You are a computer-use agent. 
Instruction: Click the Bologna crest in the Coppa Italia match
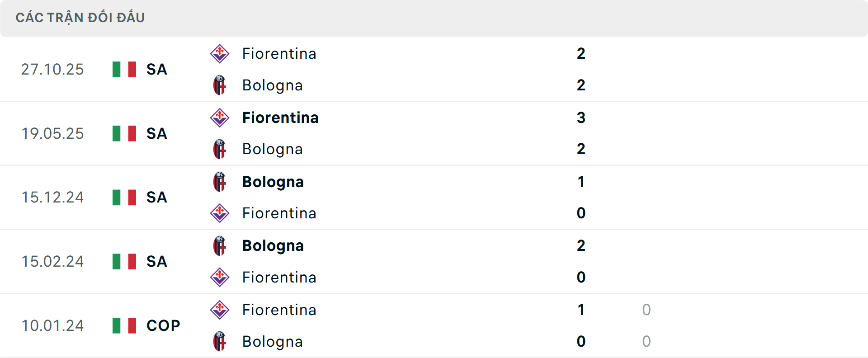220,342
